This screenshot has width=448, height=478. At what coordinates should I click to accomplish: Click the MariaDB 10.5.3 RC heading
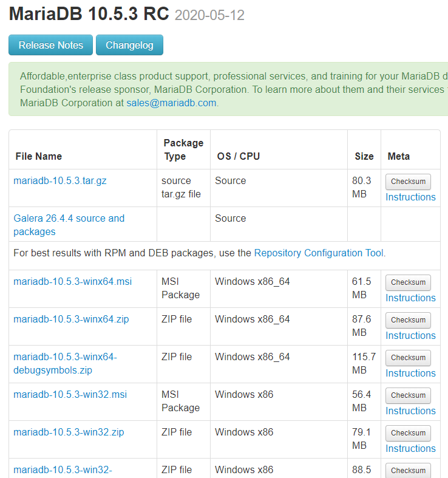(x=89, y=14)
